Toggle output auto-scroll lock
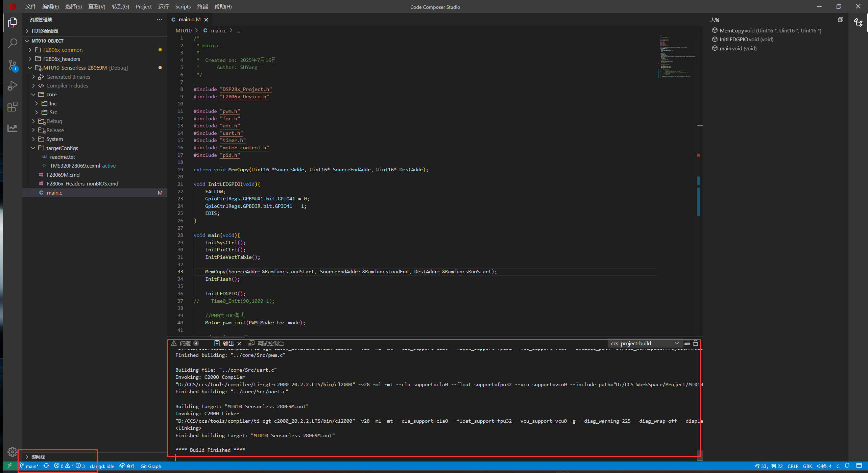 [x=696, y=343]
